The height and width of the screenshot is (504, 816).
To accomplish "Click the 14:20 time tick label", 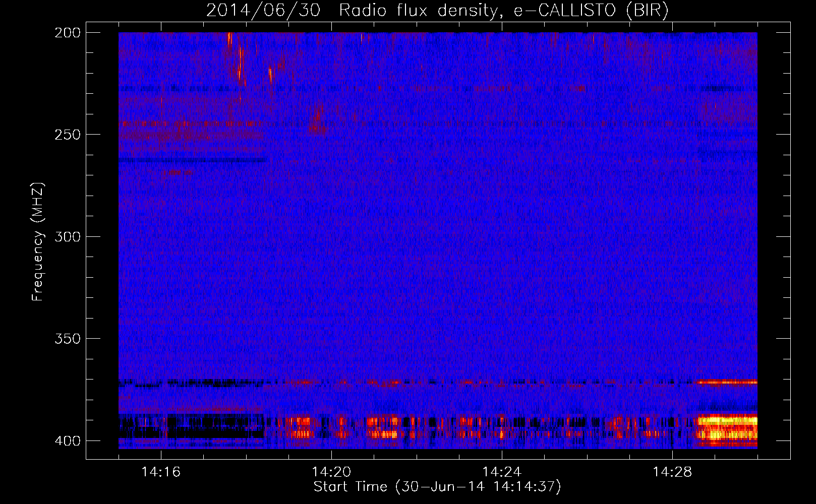I will tap(331, 472).
